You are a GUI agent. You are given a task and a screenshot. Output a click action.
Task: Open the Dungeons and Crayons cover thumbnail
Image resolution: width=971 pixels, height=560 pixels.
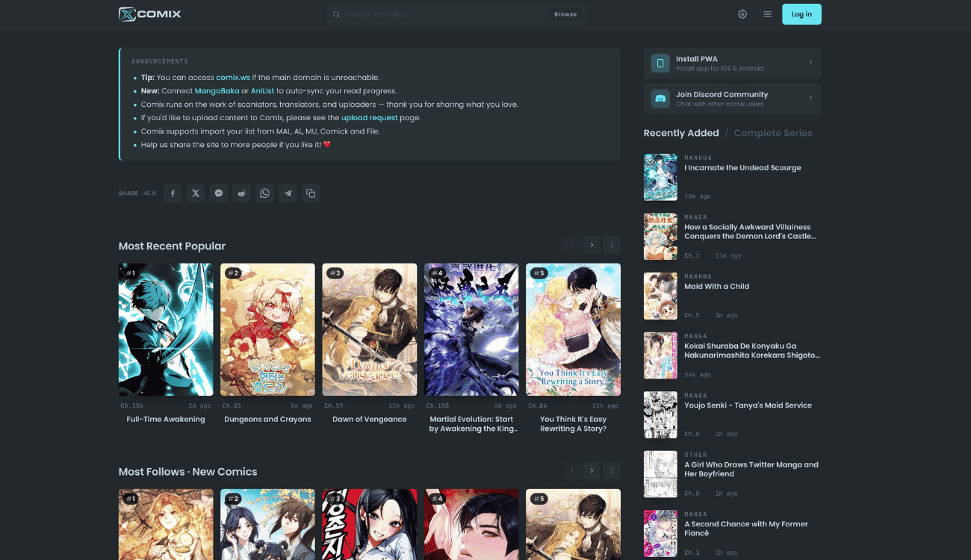click(267, 329)
